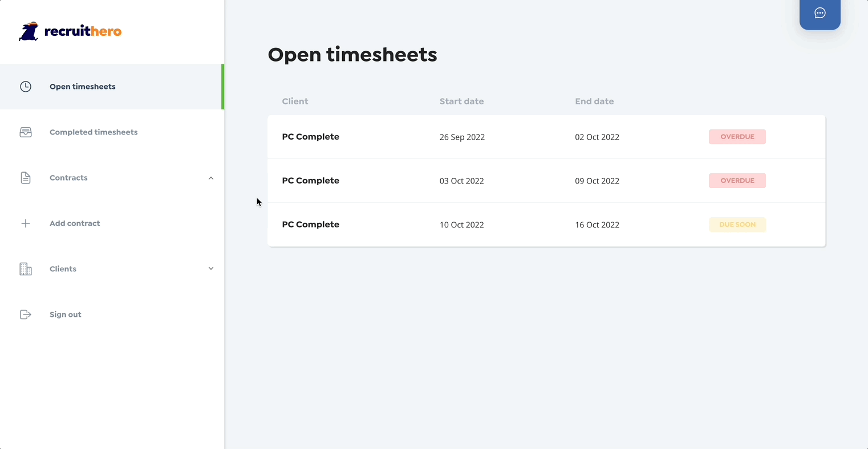Click the DUE SOON badge
This screenshot has width=868, height=449.
tap(737, 224)
